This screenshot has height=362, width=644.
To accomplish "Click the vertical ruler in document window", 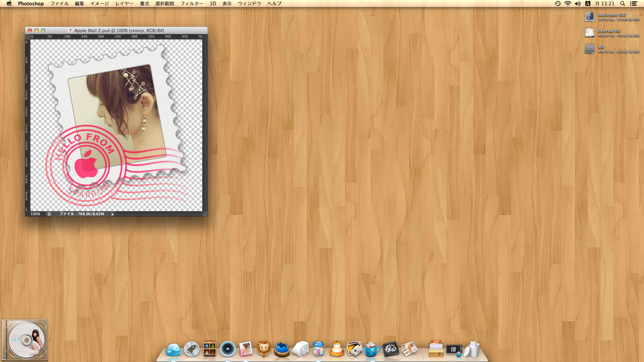I will pos(28,125).
